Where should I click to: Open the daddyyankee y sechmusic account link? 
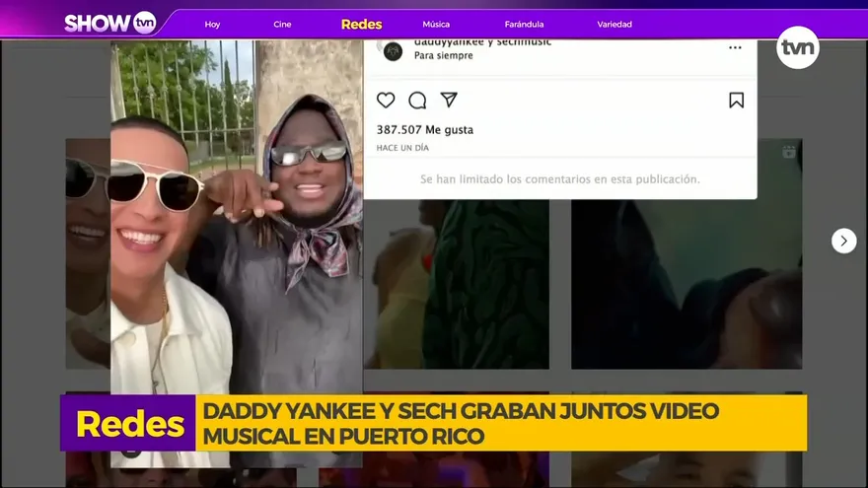click(x=482, y=42)
